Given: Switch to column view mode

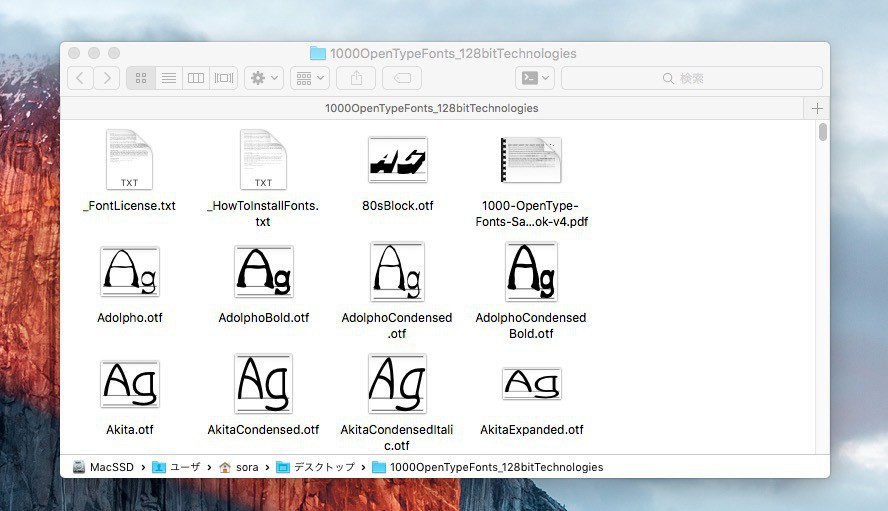Looking at the screenshot, I should click(x=196, y=78).
